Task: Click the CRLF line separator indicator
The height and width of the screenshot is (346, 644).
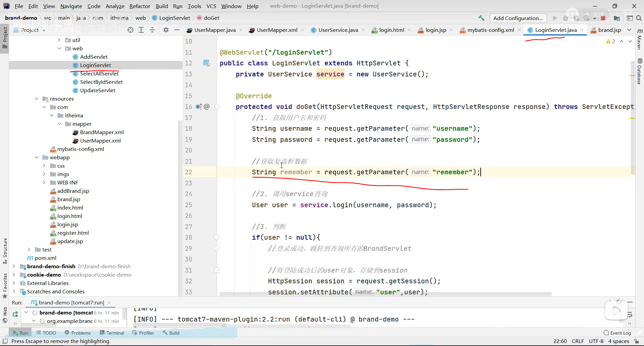Action: click(x=578, y=341)
